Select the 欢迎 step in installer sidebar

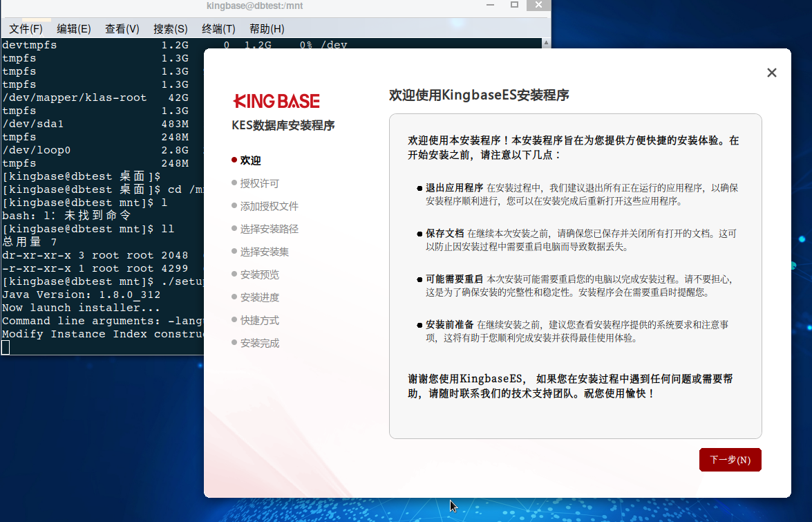(247, 160)
